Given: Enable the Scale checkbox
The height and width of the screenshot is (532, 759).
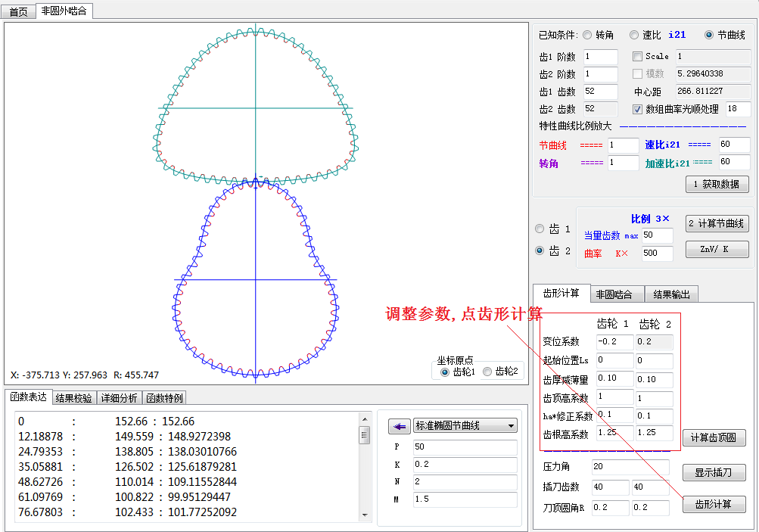Looking at the screenshot, I should coord(637,56).
